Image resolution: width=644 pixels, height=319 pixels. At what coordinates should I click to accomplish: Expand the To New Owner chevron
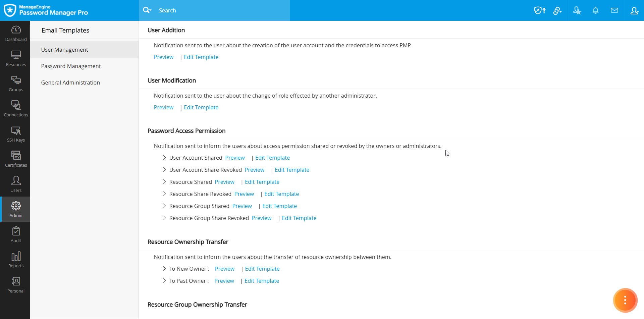(164, 269)
